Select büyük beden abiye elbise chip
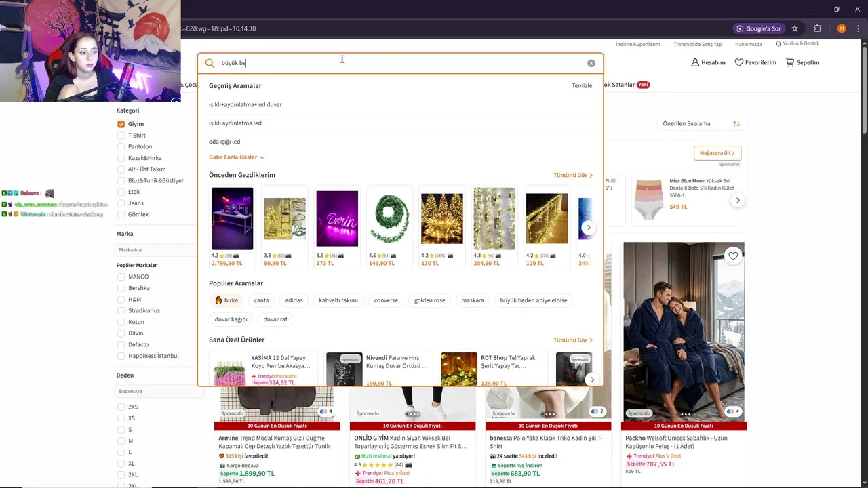This screenshot has height=488, width=868. [x=534, y=300]
